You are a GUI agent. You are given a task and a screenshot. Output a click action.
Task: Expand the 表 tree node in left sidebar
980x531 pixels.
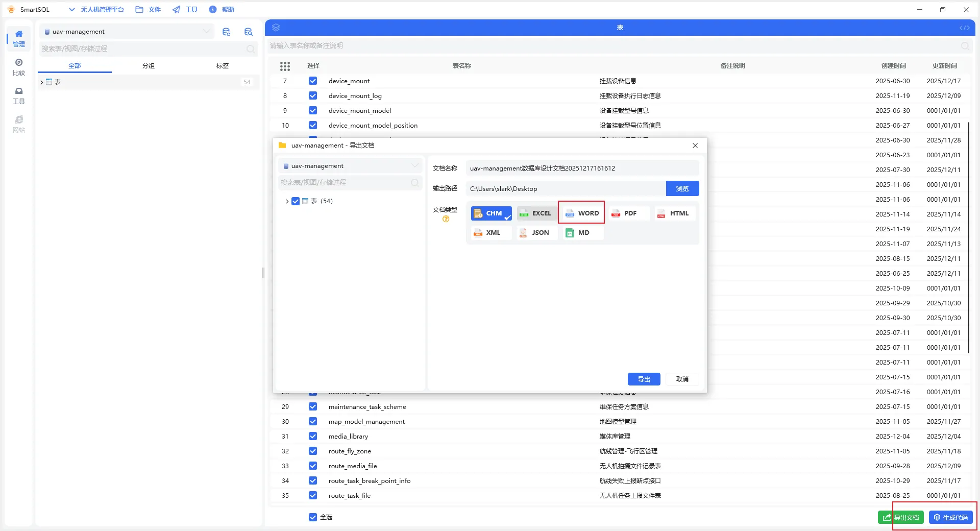coord(42,82)
